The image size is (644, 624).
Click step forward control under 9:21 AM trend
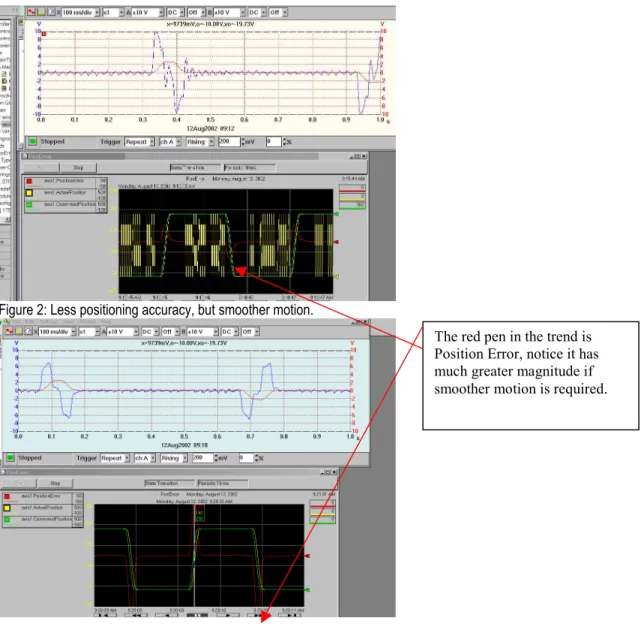coord(228,615)
